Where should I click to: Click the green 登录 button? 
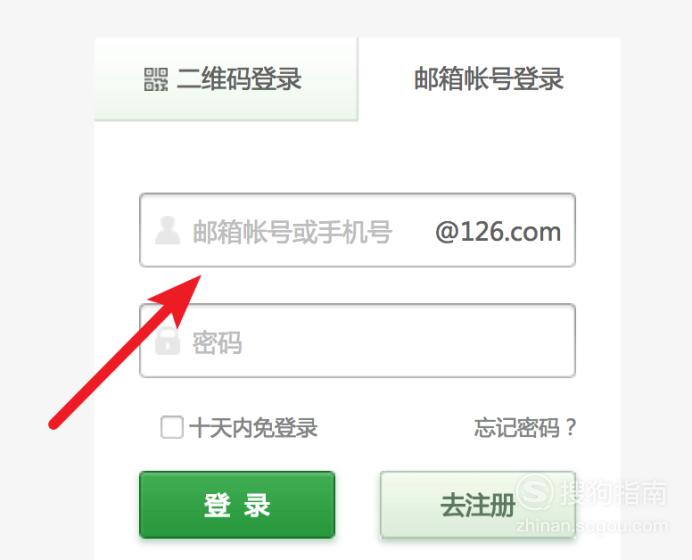(237, 505)
